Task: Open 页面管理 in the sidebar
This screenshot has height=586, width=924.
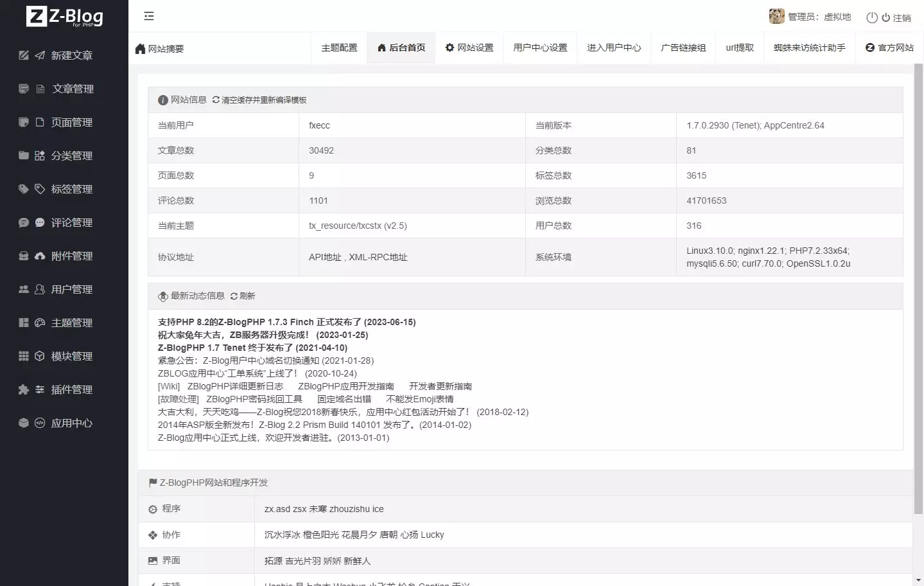Action: (x=64, y=122)
